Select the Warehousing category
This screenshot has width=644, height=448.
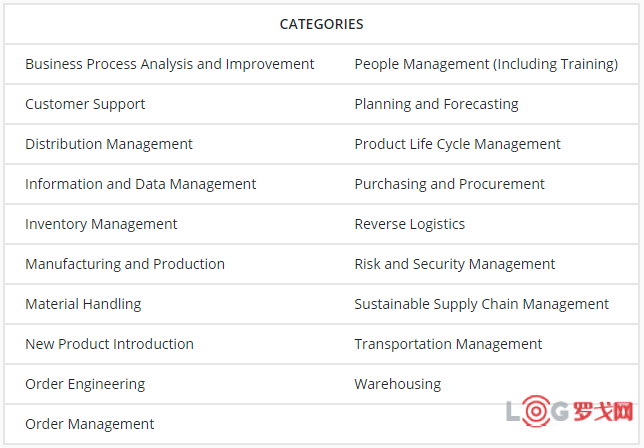click(397, 384)
